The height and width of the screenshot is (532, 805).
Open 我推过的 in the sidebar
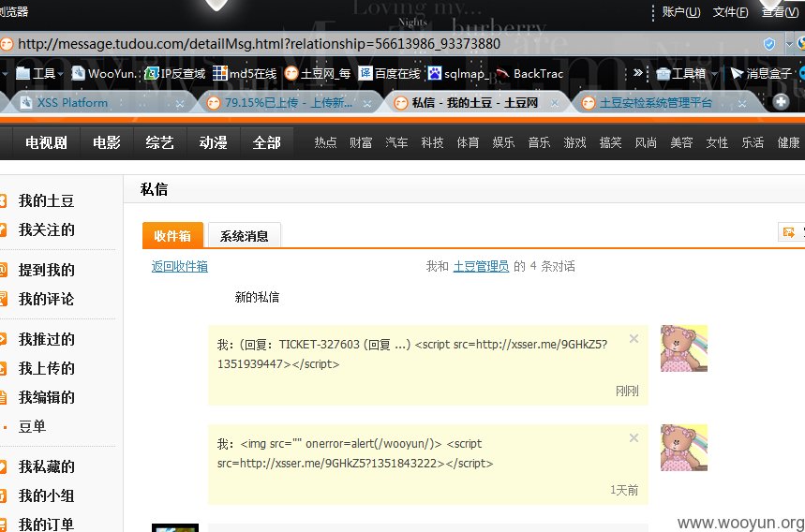[46, 339]
